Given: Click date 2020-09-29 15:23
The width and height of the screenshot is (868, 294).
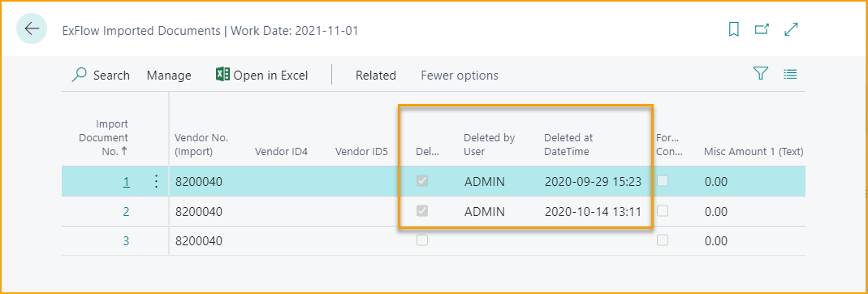Looking at the screenshot, I should click(x=593, y=182).
